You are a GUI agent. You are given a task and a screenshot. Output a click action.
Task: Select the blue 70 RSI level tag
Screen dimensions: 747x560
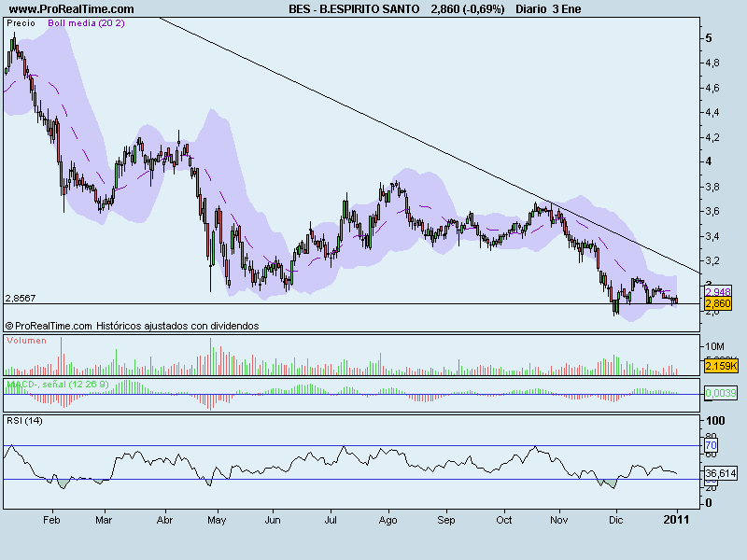coord(711,445)
